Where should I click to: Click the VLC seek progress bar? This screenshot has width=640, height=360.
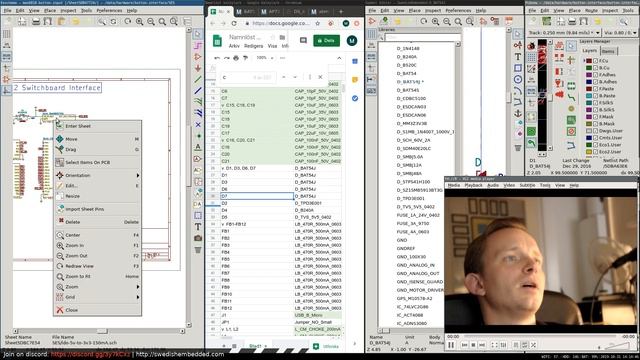(540, 336)
